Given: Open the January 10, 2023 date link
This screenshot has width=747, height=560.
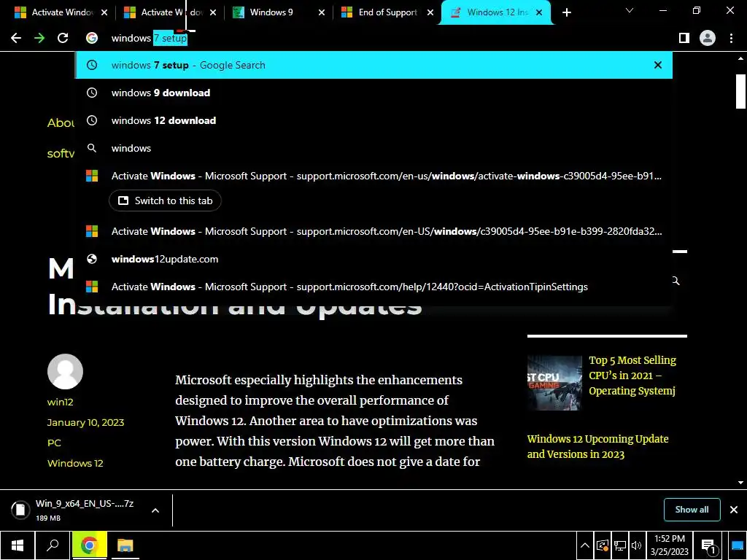Looking at the screenshot, I should [86, 422].
